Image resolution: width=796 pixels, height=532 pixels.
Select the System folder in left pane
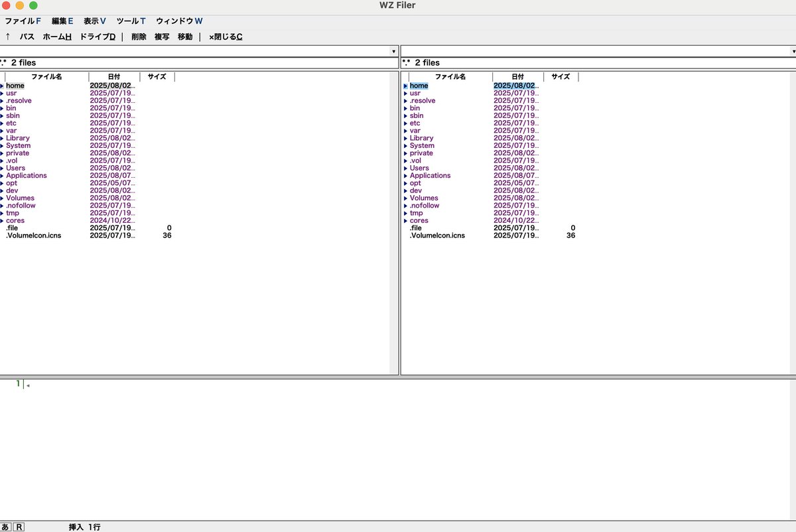(x=18, y=146)
